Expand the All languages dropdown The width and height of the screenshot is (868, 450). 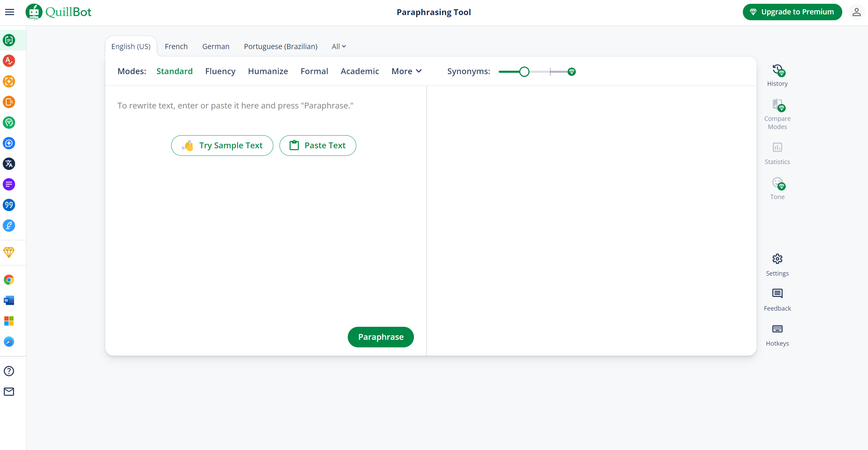point(339,46)
